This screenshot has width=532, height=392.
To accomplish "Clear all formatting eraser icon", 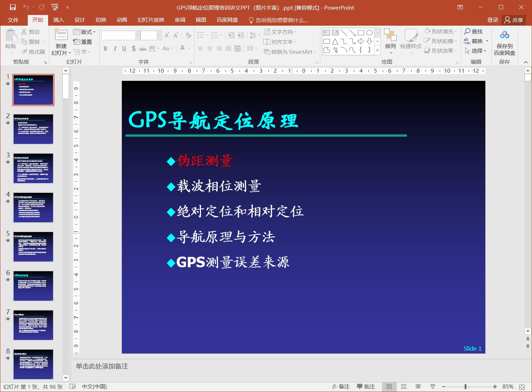I will tap(188, 35).
